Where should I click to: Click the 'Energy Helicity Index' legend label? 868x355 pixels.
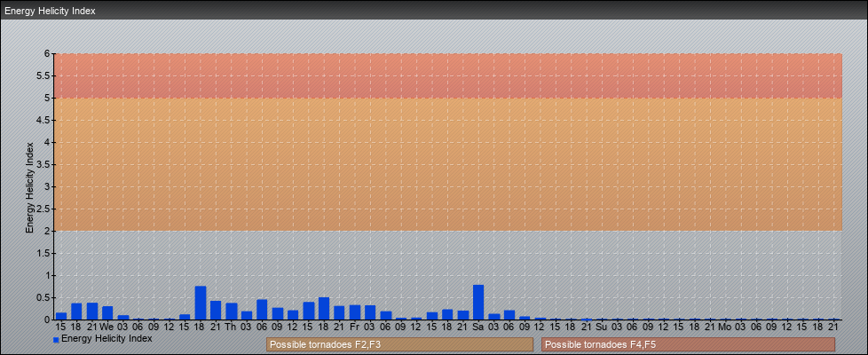(107, 338)
